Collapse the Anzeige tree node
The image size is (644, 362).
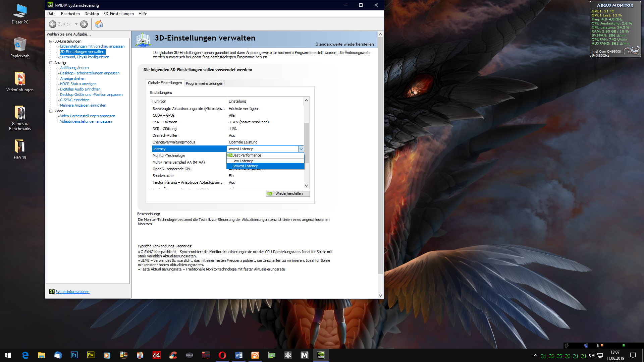51,63
